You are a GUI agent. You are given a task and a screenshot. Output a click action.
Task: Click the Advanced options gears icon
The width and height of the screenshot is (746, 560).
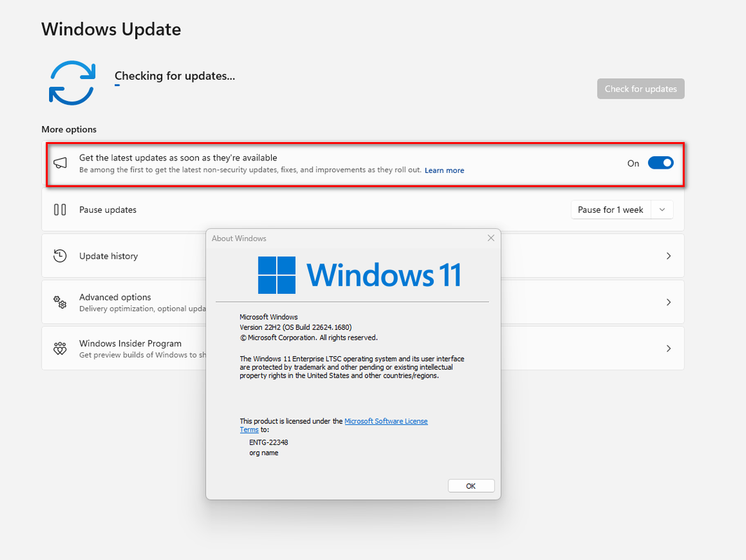pos(60,302)
